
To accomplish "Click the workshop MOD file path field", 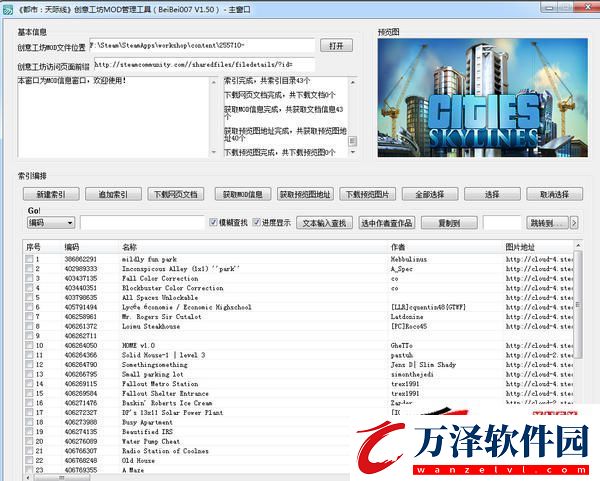I will (x=202, y=46).
